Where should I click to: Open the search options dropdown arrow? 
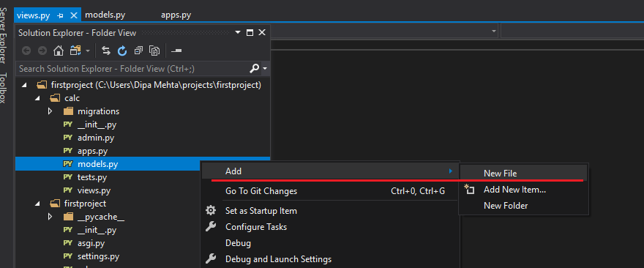(x=265, y=69)
